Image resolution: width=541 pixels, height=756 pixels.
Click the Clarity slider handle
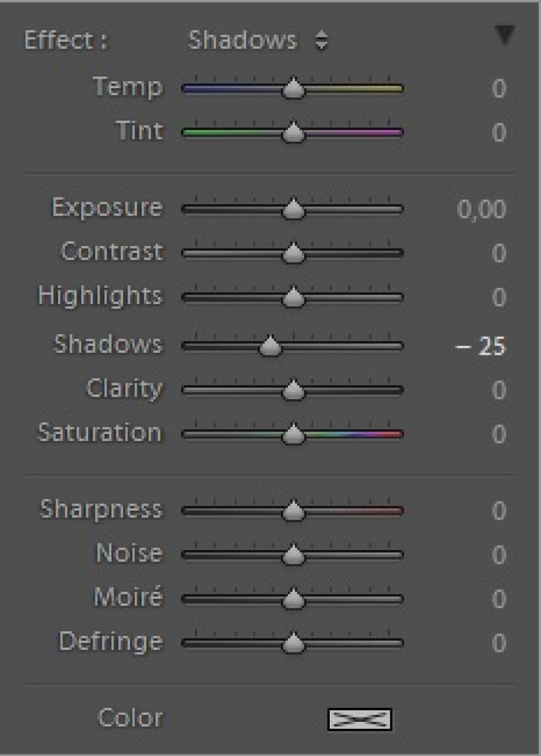tap(293, 390)
